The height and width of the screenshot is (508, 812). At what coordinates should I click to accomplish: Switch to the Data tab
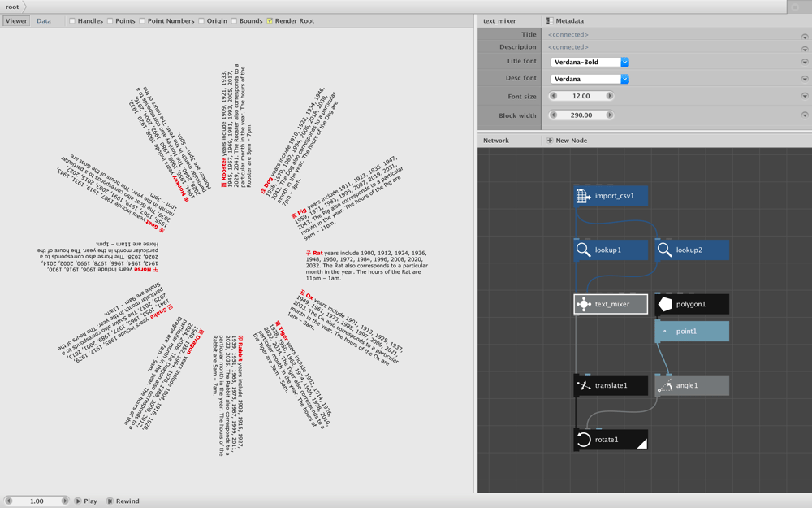click(x=44, y=21)
